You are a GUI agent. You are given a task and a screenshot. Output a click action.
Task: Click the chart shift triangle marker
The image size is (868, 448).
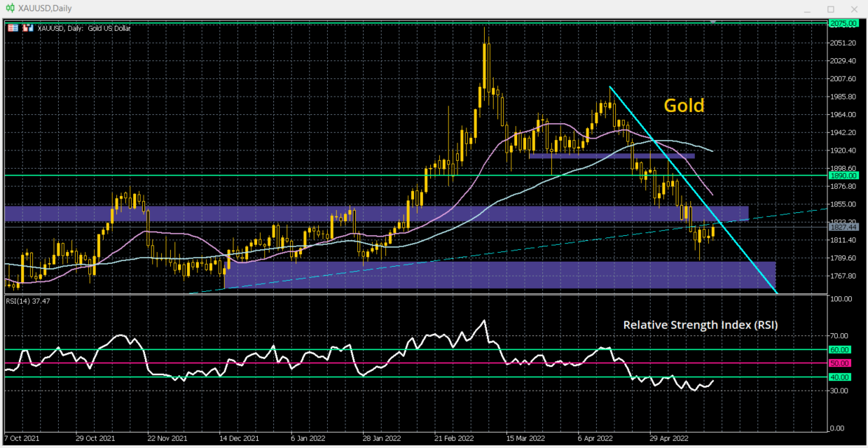click(x=713, y=22)
